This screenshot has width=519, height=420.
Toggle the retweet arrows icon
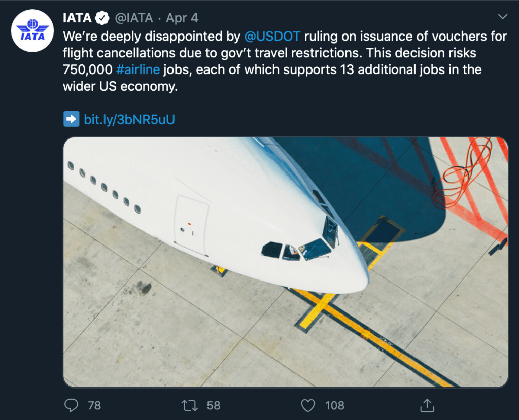(190, 405)
